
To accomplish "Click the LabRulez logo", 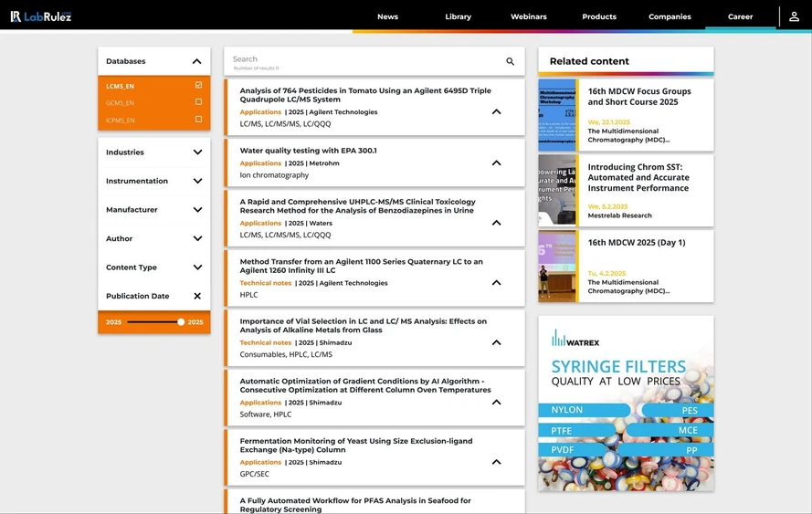I will 41,16.
